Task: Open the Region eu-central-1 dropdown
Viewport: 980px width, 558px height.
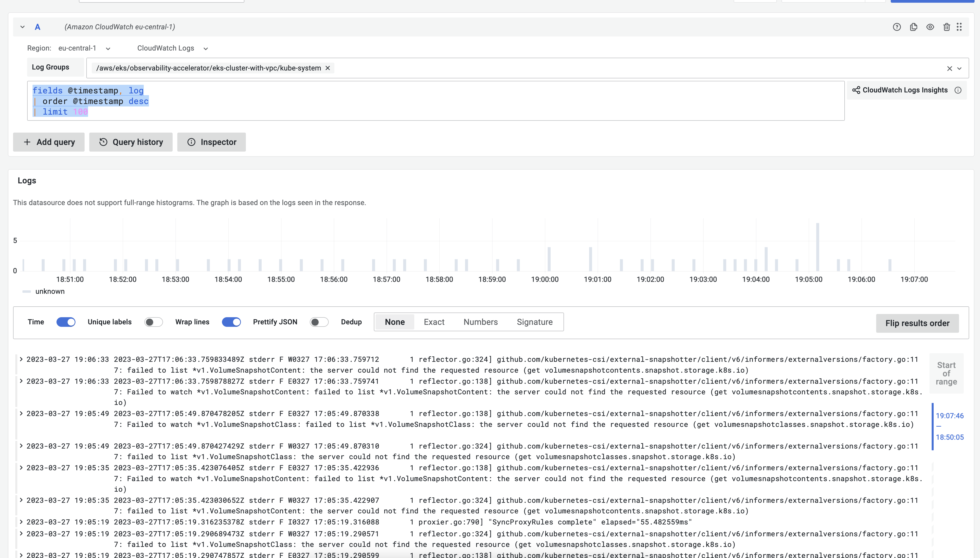Action: tap(84, 48)
